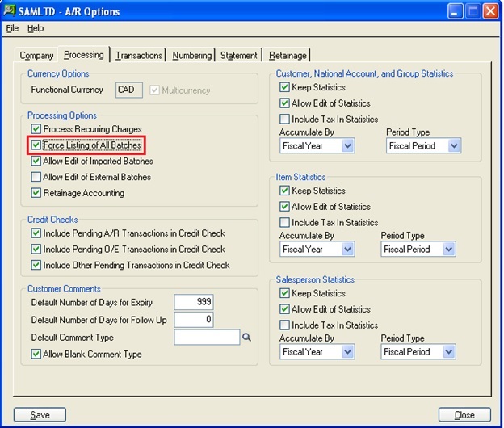Click Default Number of Days for Follow Up field

coord(194,320)
